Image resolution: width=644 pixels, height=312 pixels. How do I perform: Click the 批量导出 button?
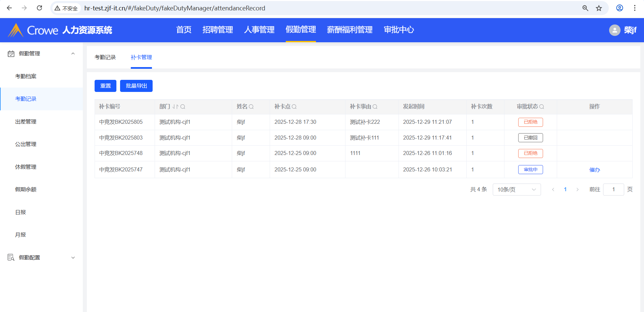pos(136,86)
